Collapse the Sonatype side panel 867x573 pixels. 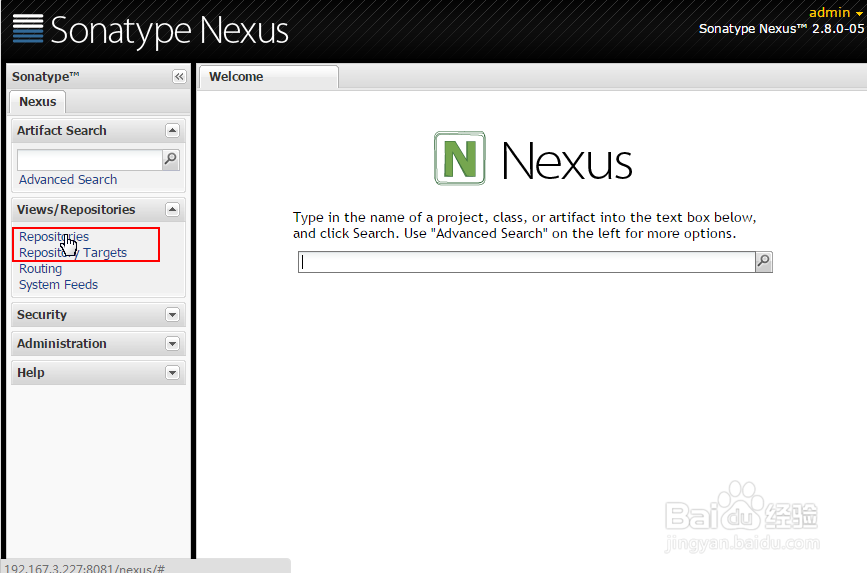click(x=179, y=76)
